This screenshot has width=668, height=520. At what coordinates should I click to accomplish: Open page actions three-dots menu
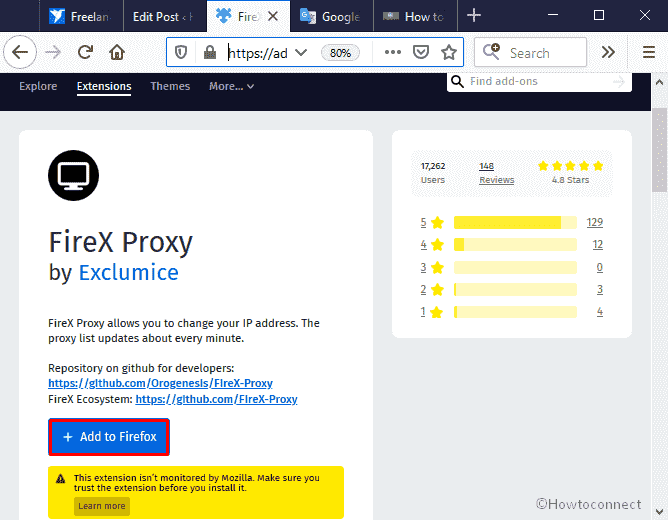coord(393,52)
